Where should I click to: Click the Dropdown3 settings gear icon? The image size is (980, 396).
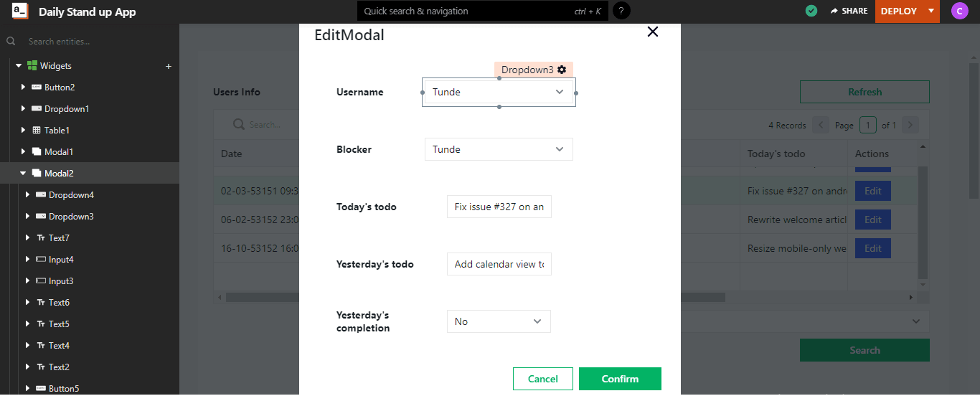[562, 70]
